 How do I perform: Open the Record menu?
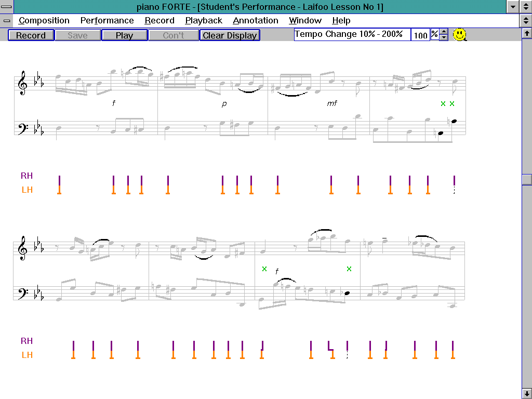[x=159, y=21]
